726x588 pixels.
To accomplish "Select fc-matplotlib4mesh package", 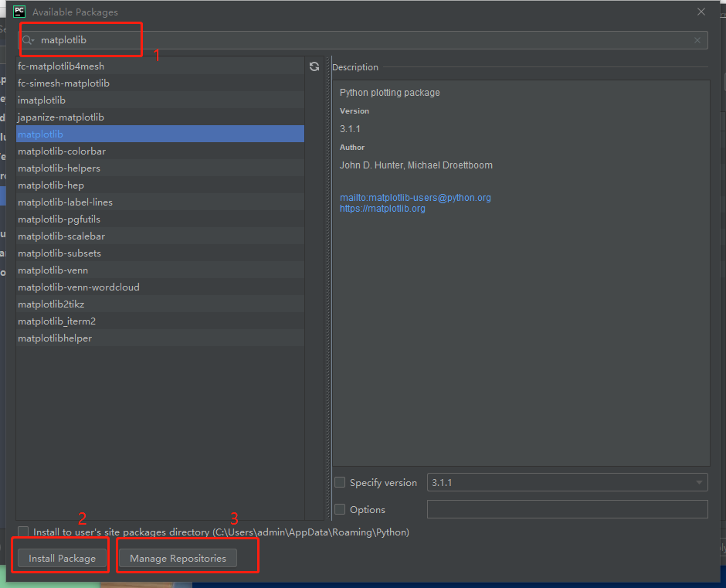I will [160, 66].
